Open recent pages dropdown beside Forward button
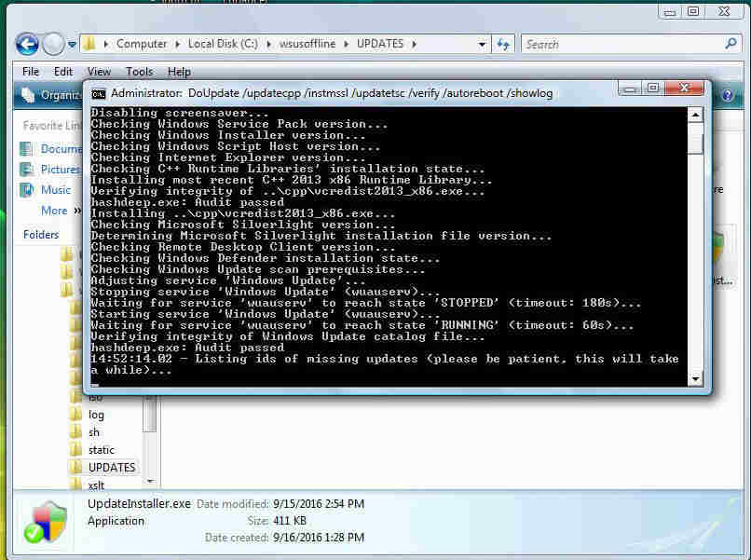 point(71,45)
